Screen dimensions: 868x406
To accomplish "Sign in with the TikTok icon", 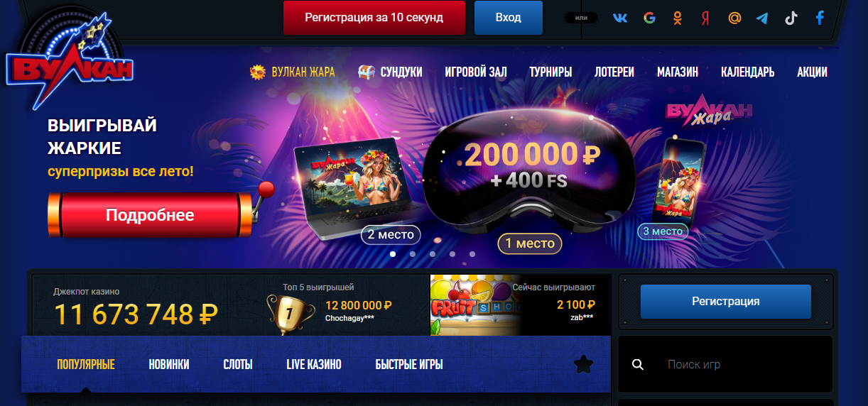I will 791,18.
